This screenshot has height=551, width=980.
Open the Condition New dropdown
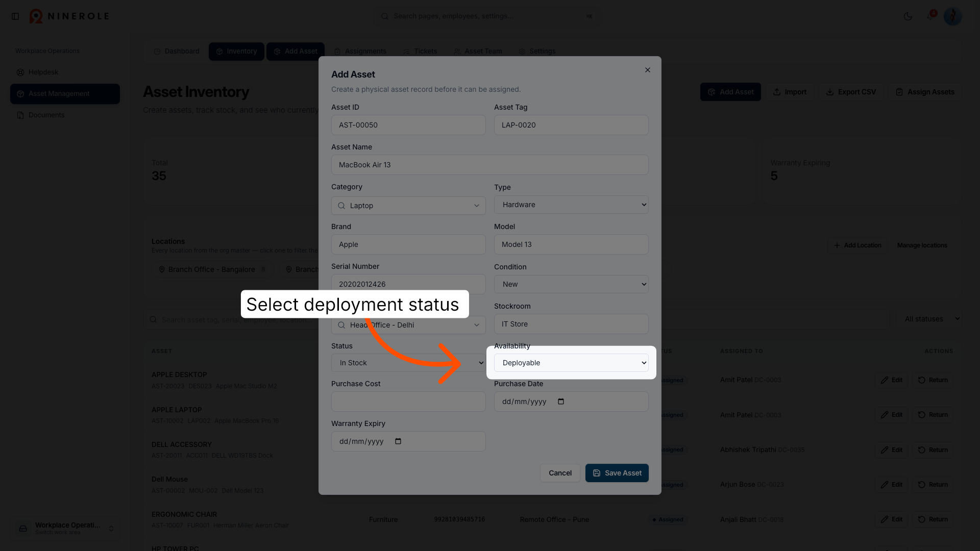(x=571, y=284)
